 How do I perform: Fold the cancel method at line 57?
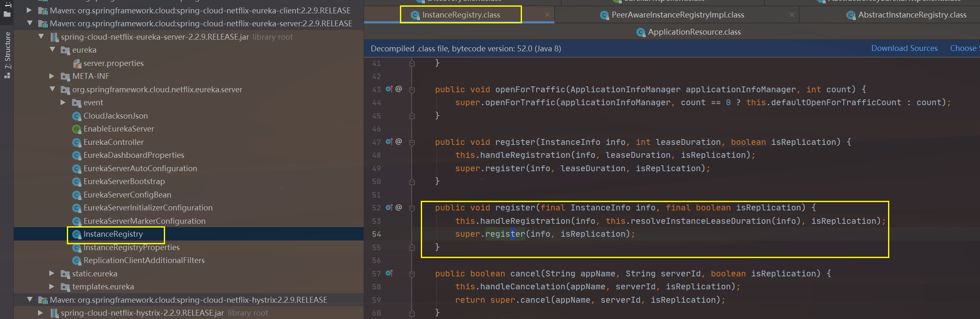pyautogui.click(x=412, y=274)
